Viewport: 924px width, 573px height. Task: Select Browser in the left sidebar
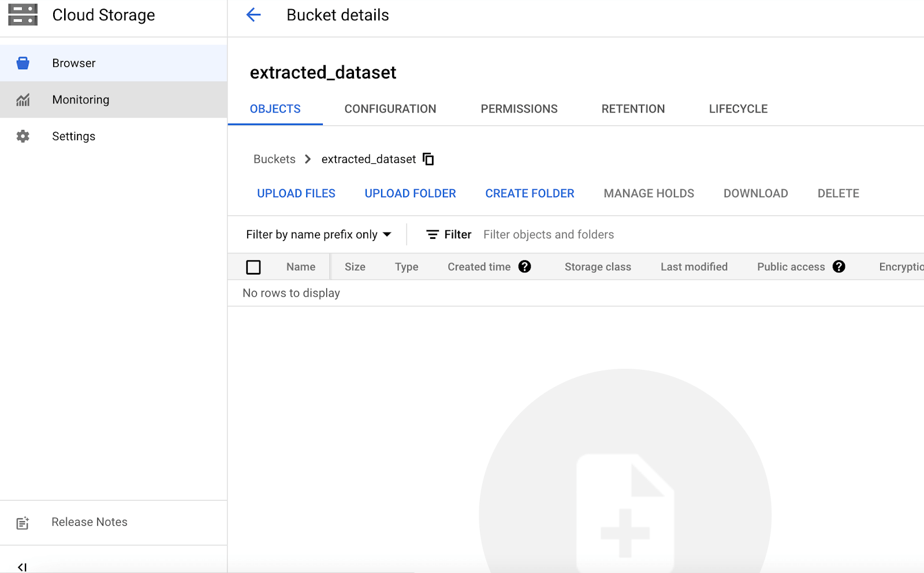pyautogui.click(x=73, y=63)
